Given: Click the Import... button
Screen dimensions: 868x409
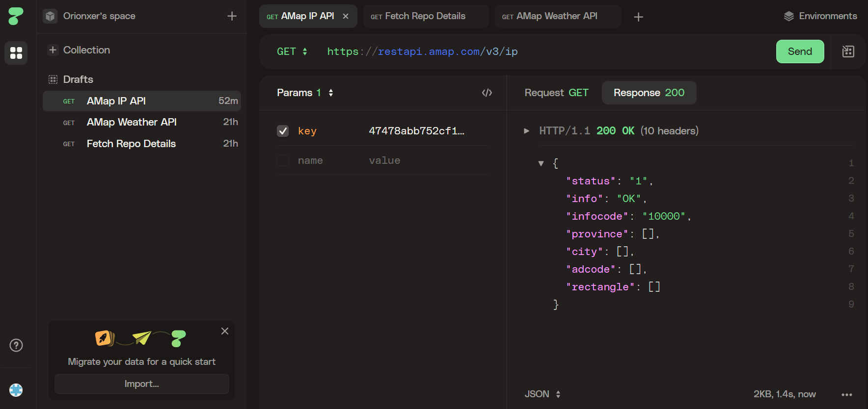Looking at the screenshot, I should [142, 384].
